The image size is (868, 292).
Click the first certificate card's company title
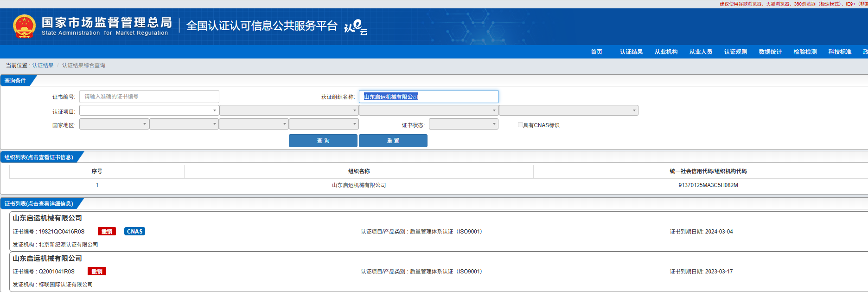tap(47, 218)
